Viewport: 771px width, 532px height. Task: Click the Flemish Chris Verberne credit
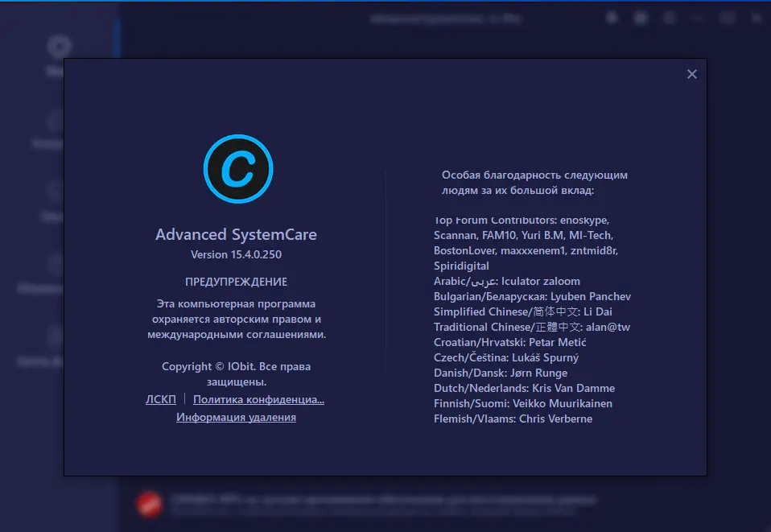(x=513, y=419)
